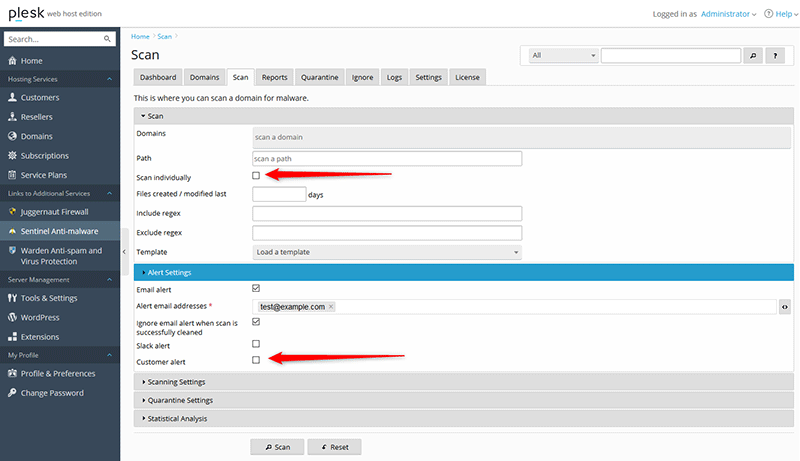Expand the Scanning Settings section
This screenshot has width=800, height=461.
click(464, 382)
